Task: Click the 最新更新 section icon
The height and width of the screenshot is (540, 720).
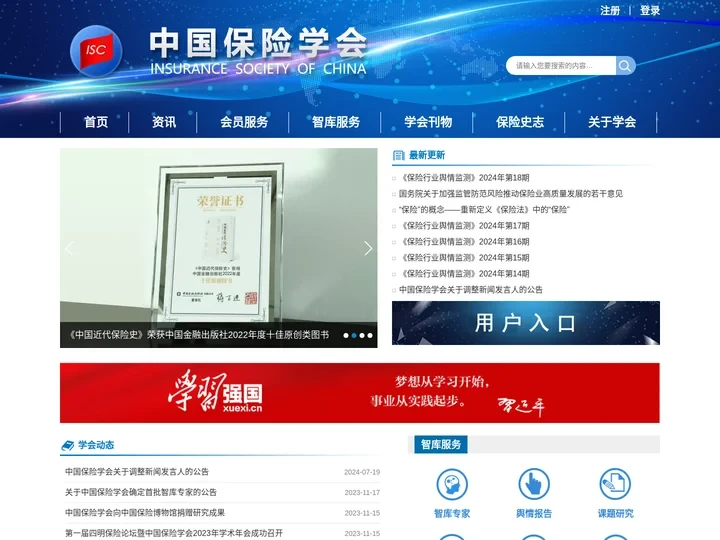Action: [399, 155]
